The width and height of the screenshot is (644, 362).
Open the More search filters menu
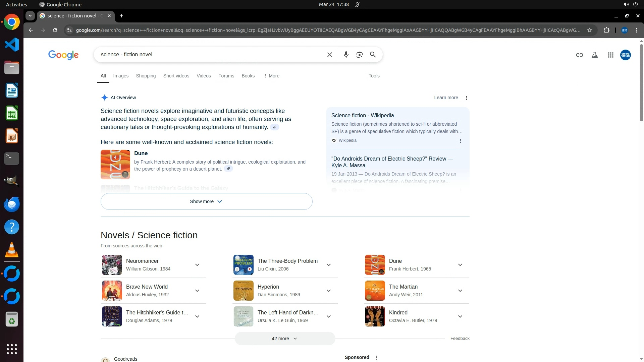[272, 76]
